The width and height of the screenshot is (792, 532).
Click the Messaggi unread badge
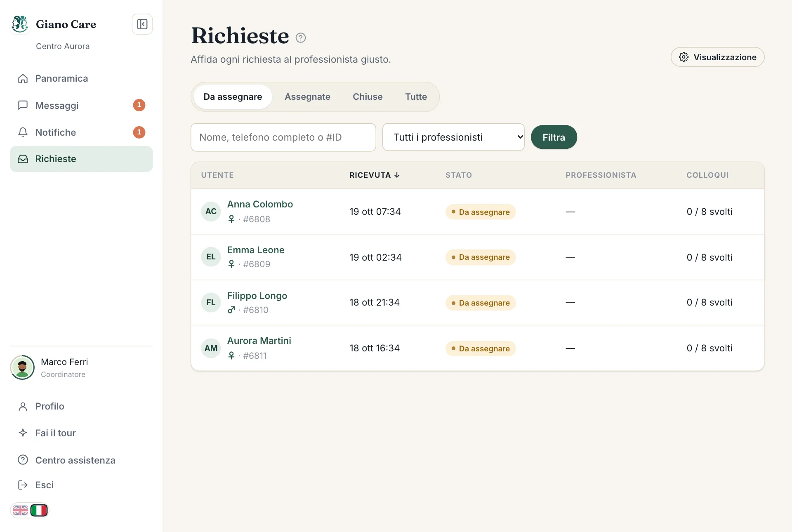coord(139,105)
